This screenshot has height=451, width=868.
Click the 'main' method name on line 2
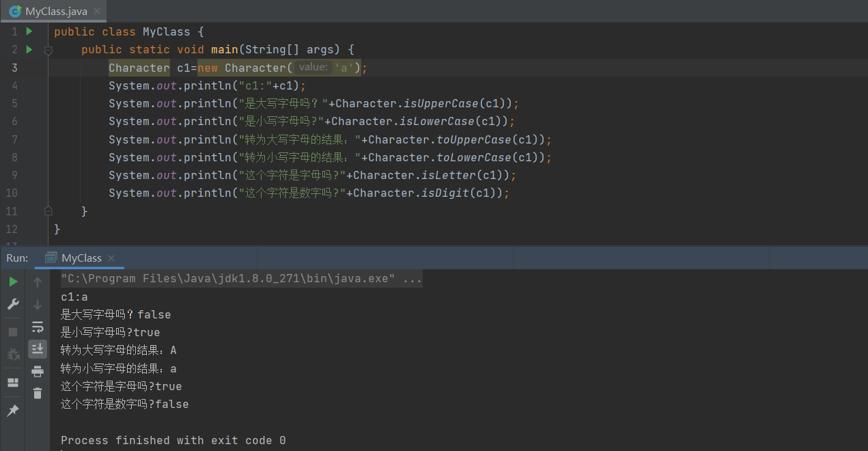224,49
